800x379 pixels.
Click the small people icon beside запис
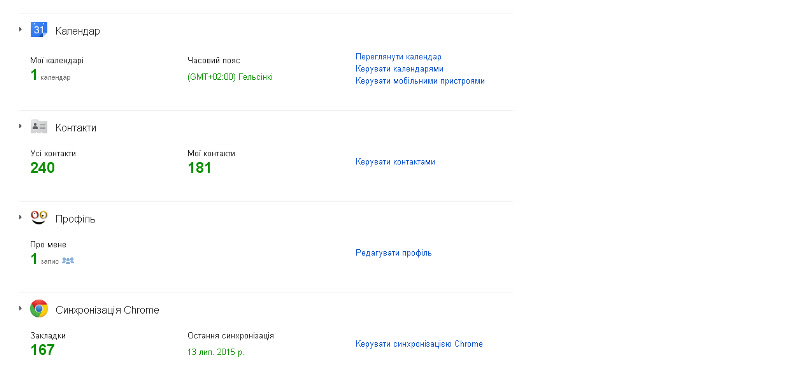[68, 260]
